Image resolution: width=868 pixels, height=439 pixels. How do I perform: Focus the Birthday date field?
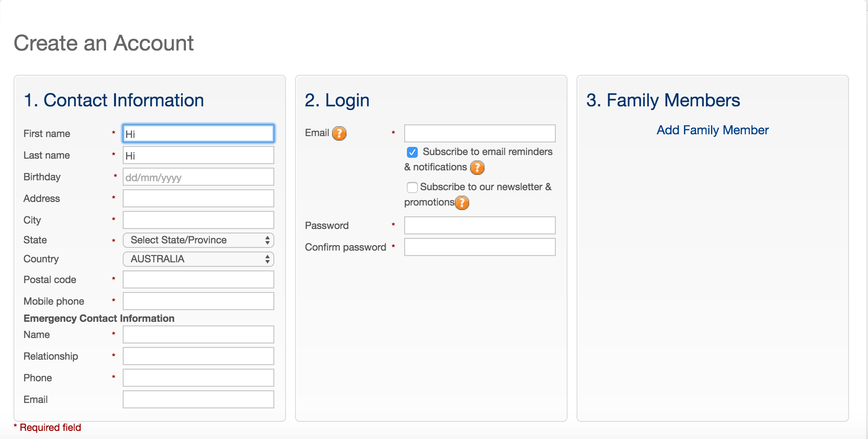click(199, 177)
